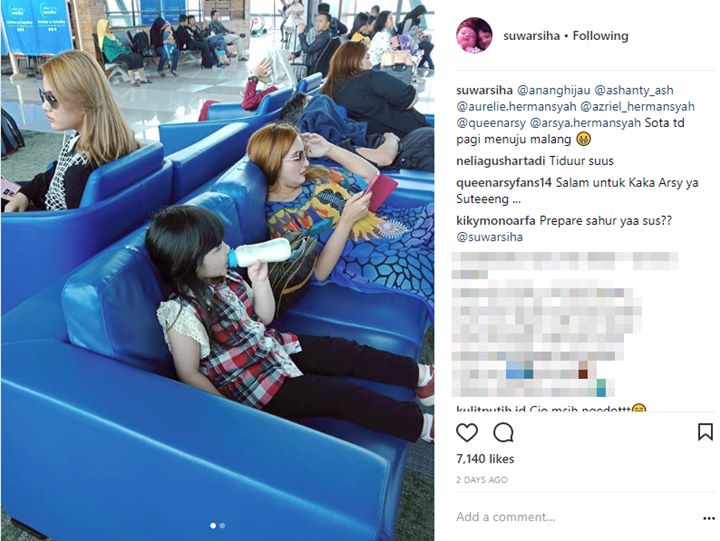The width and height of the screenshot is (720, 541).
Task: Open queenarsyfans14 commenter profile
Action: point(504,182)
